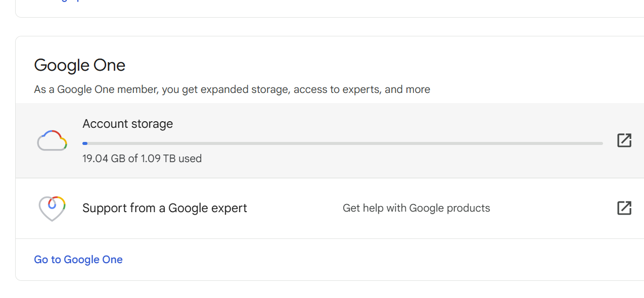
Task: Open the Support from a Google expert row
Action: [x=330, y=208]
